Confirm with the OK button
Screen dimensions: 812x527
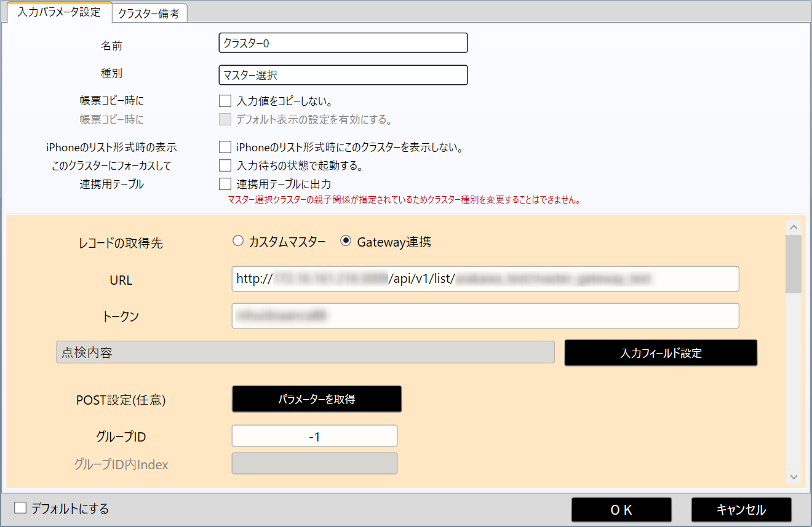coord(621,510)
